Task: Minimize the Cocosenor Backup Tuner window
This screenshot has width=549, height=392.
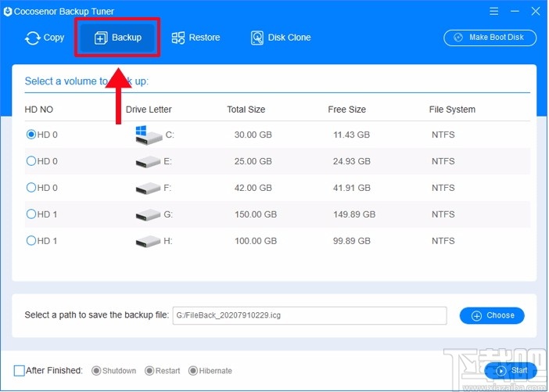Action: pyautogui.click(x=515, y=11)
